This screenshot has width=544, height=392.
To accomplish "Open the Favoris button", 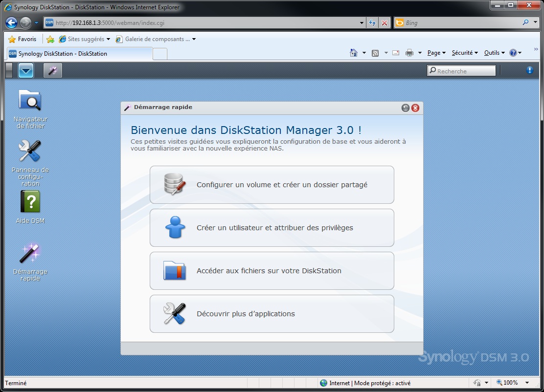I will 22,39.
